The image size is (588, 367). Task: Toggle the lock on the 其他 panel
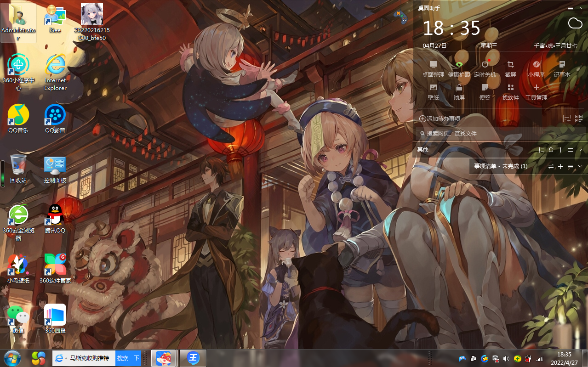click(551, 150)
